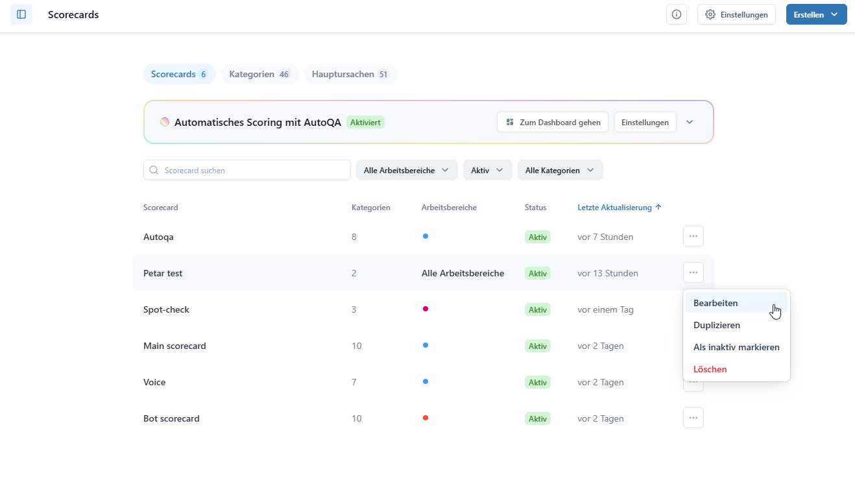Viewport: 855px width, 504px height.
Task: Open the Alle Arbeitsbereiche filter dropdown
Action: 407,170
